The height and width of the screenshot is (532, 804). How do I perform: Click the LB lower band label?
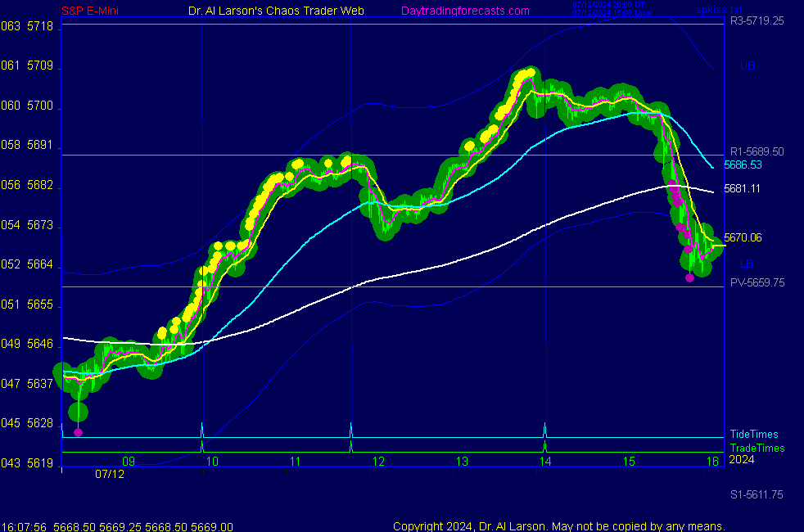click(747, 264)
